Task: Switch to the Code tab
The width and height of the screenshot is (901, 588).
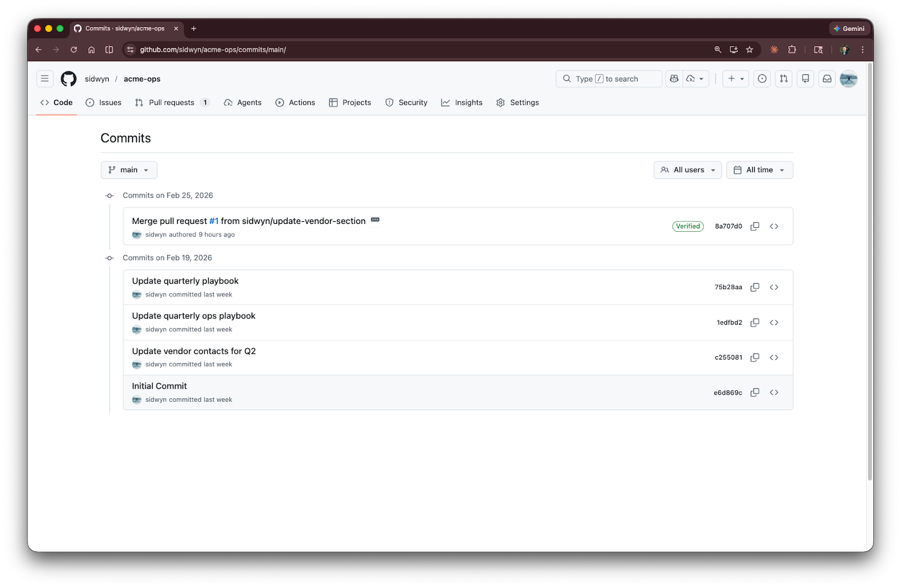Action: [56, 102]
